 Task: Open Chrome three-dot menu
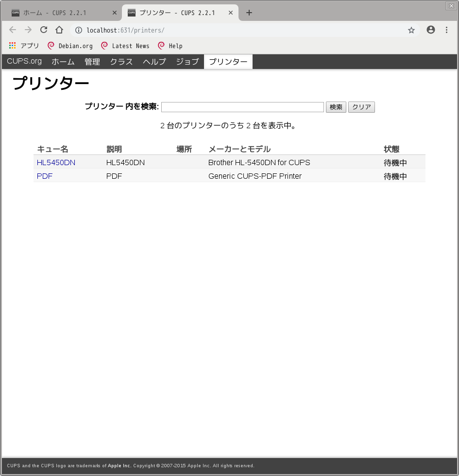pyautogui.click(x=446, y=30)
